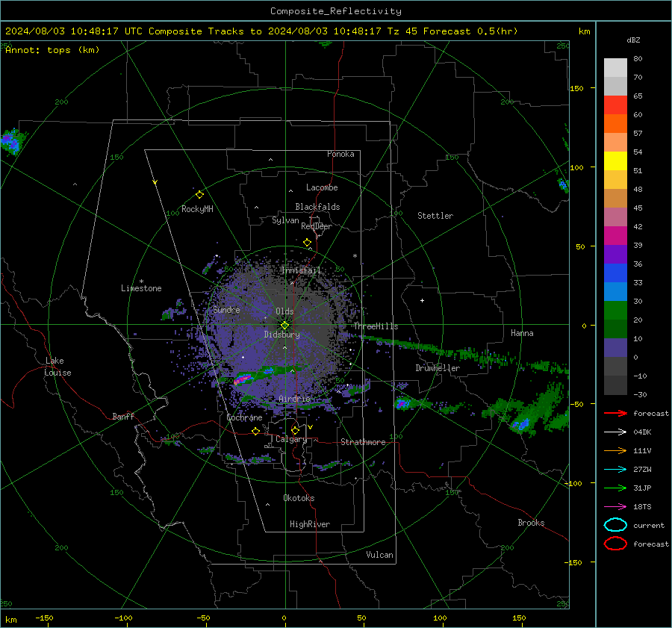Select the magenta 18TS track arrow

pos(615,507)
